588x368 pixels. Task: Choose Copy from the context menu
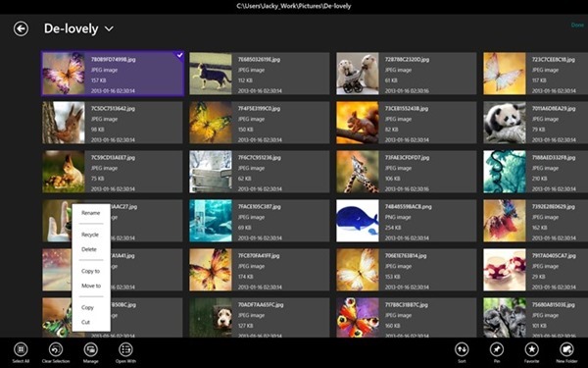(x=87, y=307)
